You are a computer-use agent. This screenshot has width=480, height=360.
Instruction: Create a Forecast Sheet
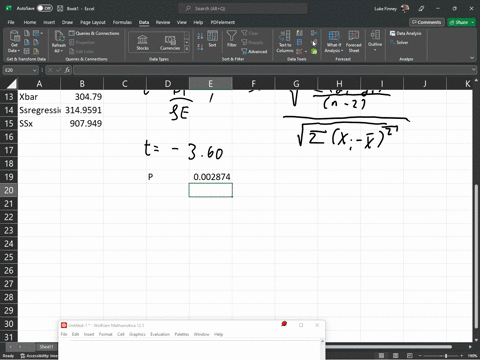point(354,42)
